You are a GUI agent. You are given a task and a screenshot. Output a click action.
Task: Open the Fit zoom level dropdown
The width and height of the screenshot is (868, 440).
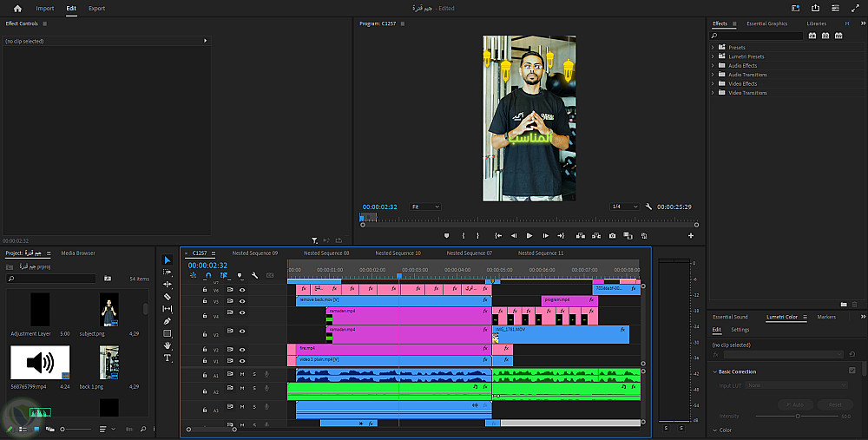[x=425, y=207]
